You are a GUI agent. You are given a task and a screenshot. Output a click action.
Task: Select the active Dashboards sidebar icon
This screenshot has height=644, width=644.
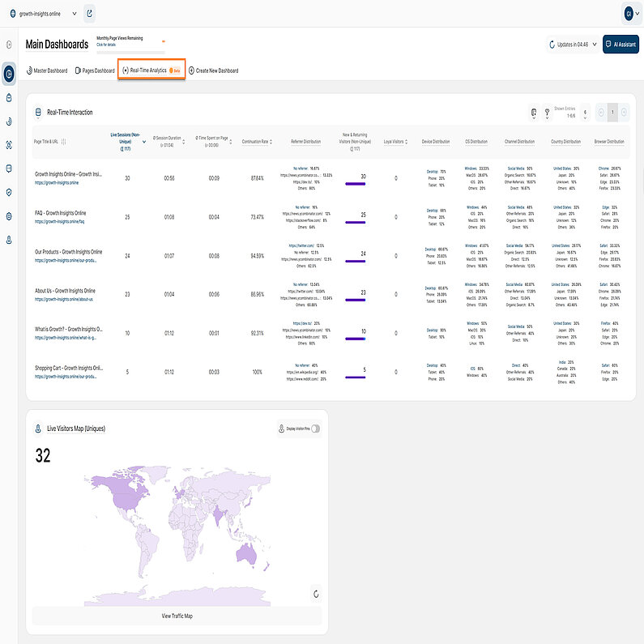pos(9,75)
